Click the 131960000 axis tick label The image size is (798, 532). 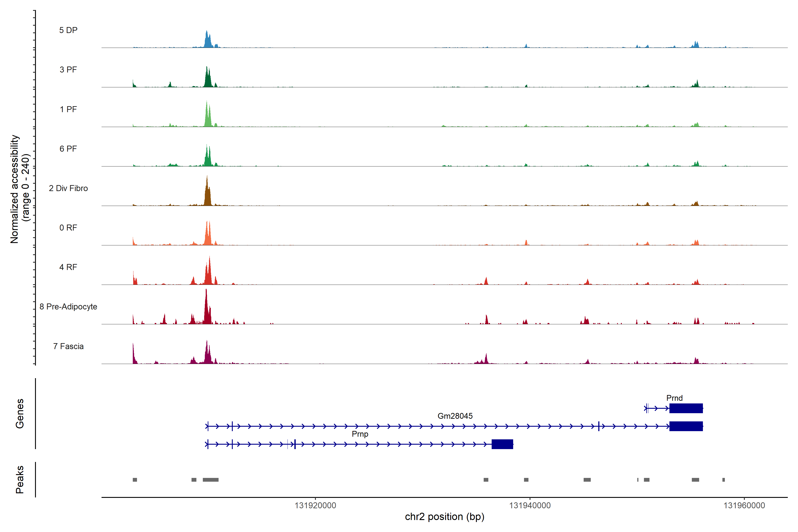[744, 506]
